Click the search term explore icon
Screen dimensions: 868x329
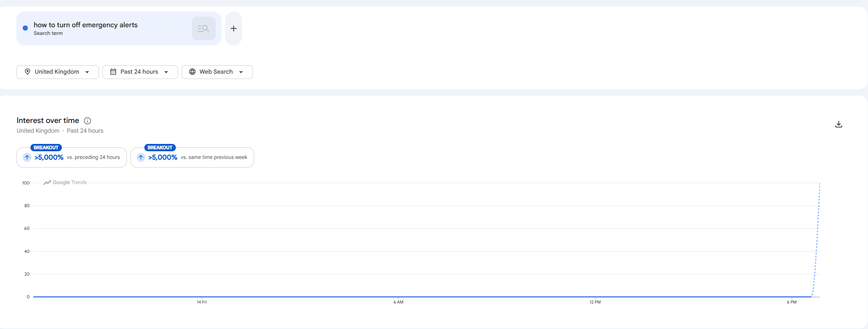[x=203, y=29]
